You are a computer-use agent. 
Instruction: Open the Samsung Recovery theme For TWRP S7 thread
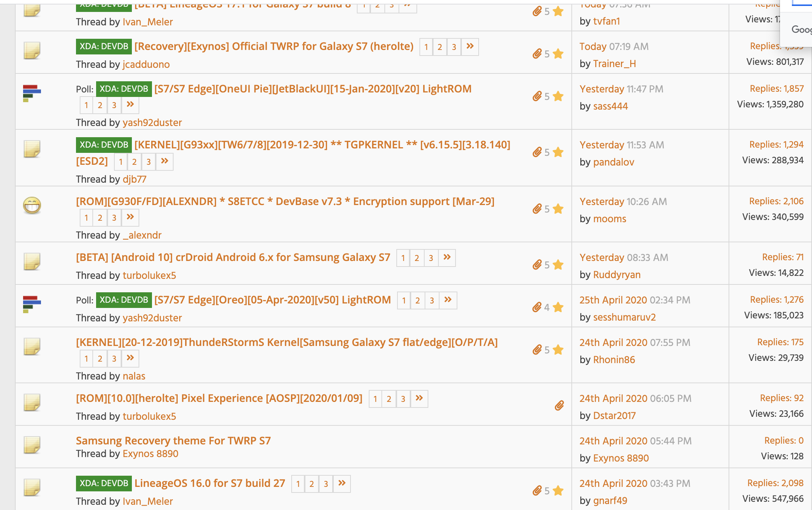tap(173, 441)
